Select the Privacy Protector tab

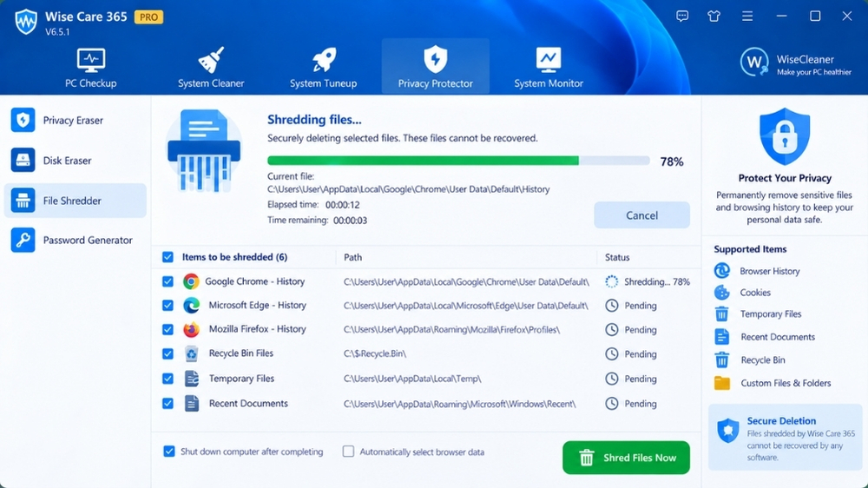[436, 67]
